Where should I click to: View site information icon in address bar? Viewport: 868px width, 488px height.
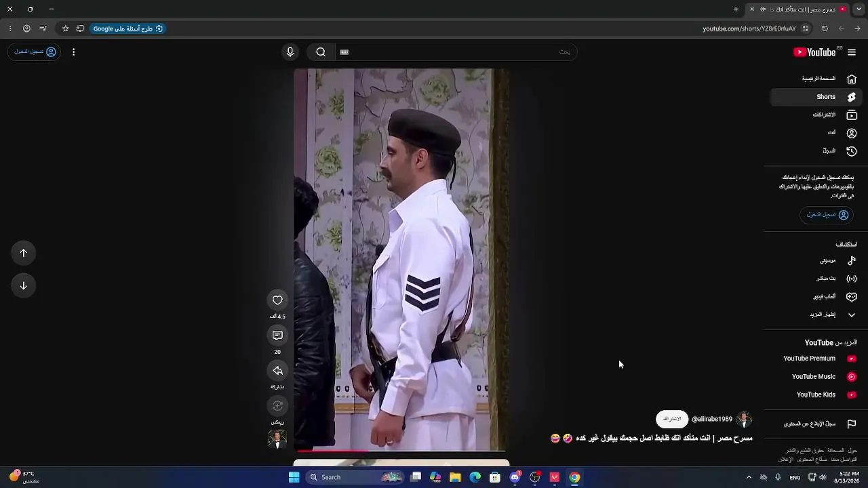click(806, 28)
